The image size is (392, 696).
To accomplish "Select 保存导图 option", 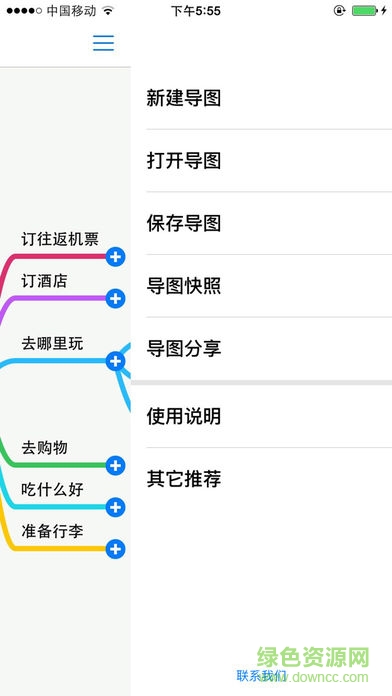I will pos(261,223).
